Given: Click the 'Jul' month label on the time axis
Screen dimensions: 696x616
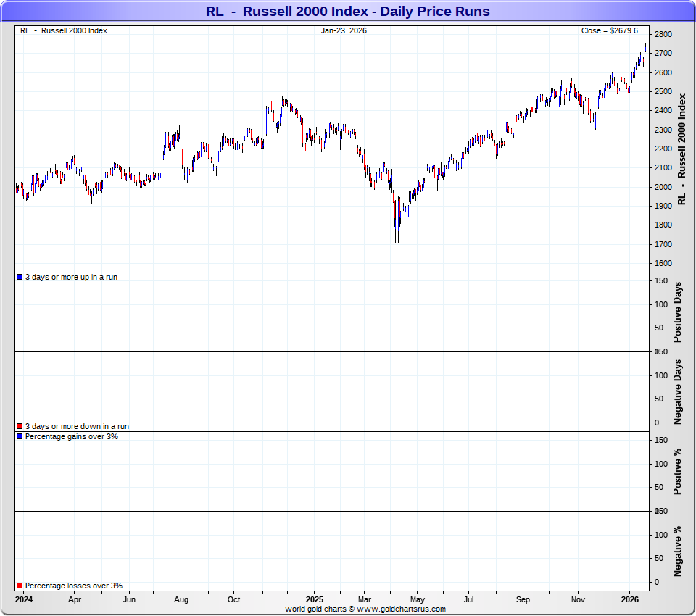Looking at the screenshot, I should click(469, 599).
